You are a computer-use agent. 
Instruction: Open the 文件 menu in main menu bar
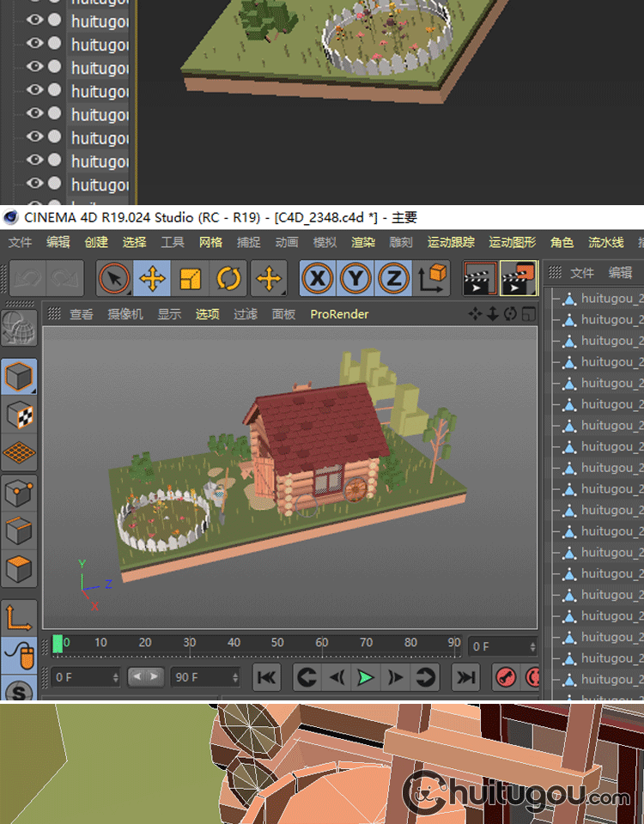coord(20,243)
